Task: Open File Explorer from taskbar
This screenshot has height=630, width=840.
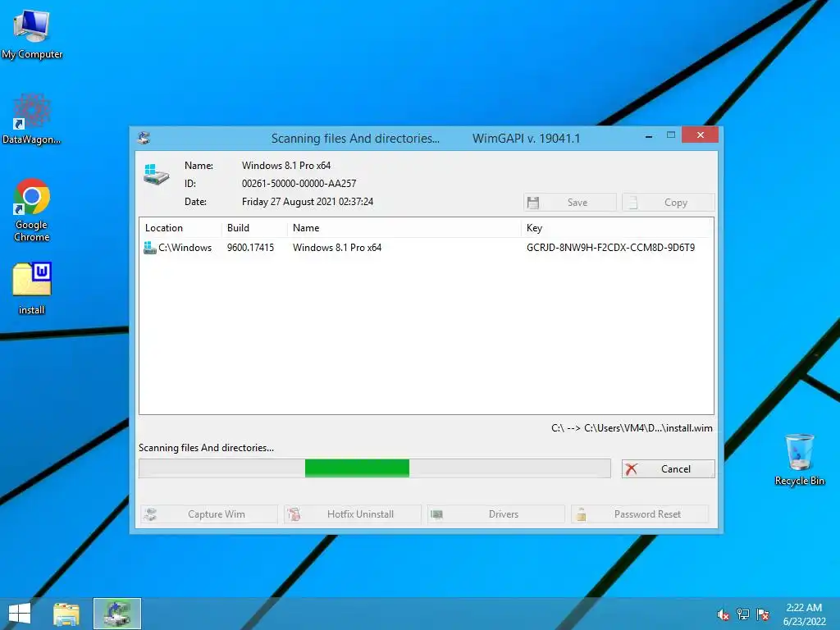Action: (x=66, y=614)
